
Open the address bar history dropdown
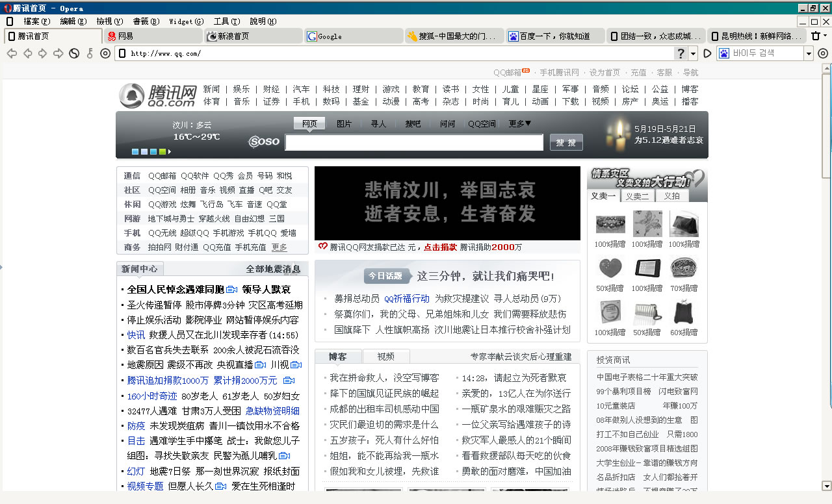(694, 54)
